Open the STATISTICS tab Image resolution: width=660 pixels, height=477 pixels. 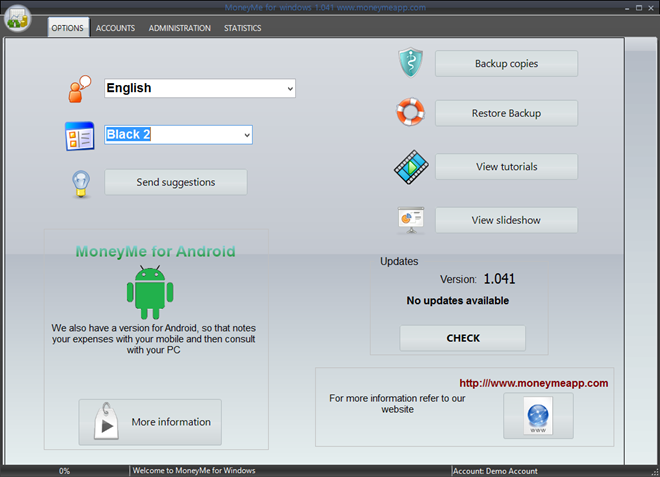coord(242,28)
